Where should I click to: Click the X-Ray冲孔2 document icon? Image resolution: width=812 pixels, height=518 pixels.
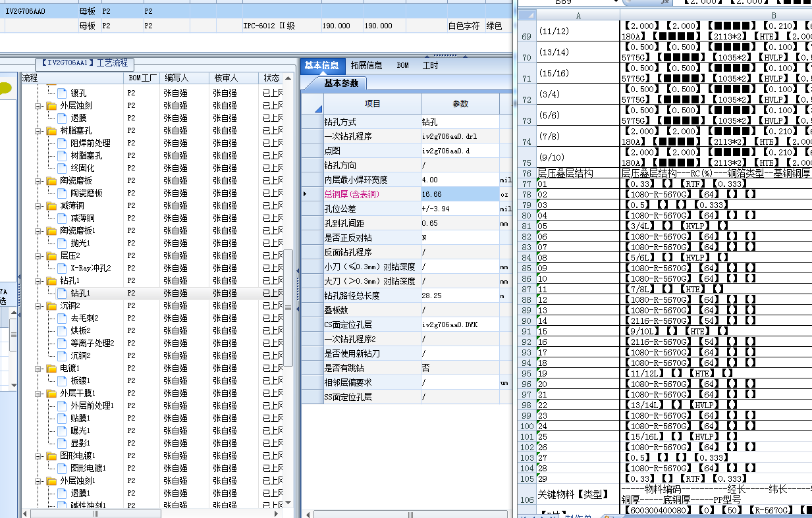(x=63, y=268)
